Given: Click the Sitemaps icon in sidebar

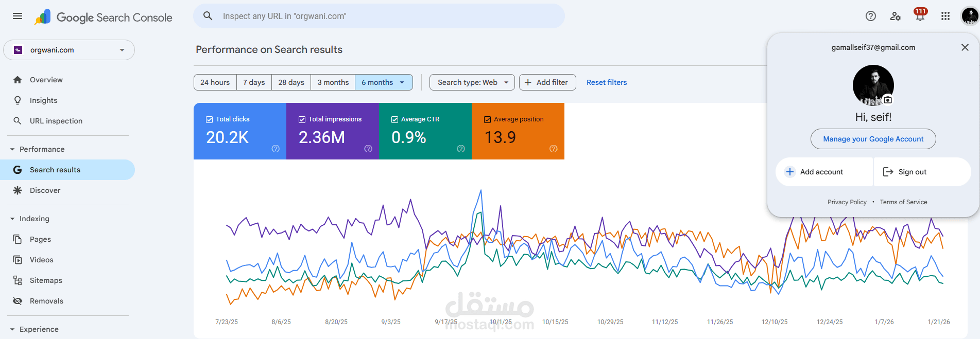Looking at the screenshot, I should tap(18, 280).
